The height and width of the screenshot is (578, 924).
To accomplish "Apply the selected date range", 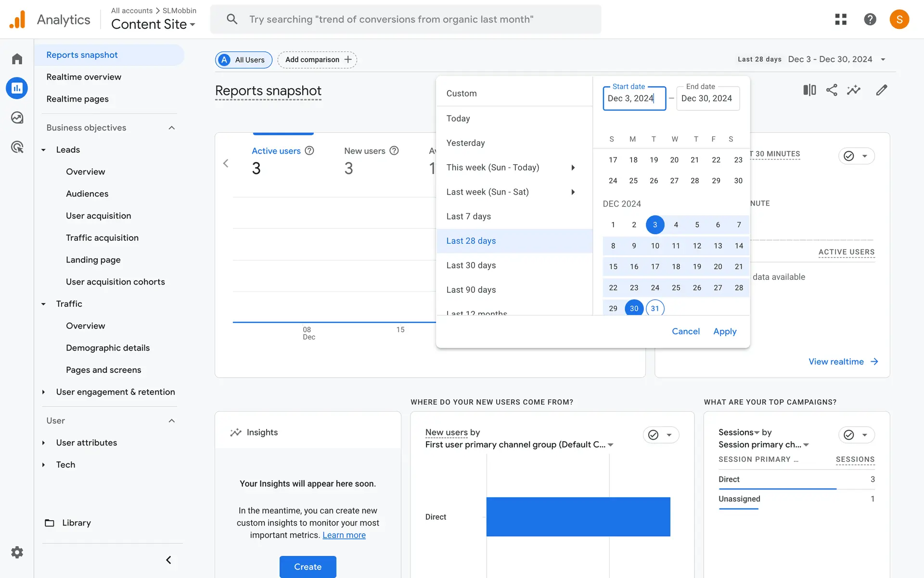I will pyautogui.click(x=725, y=331).
